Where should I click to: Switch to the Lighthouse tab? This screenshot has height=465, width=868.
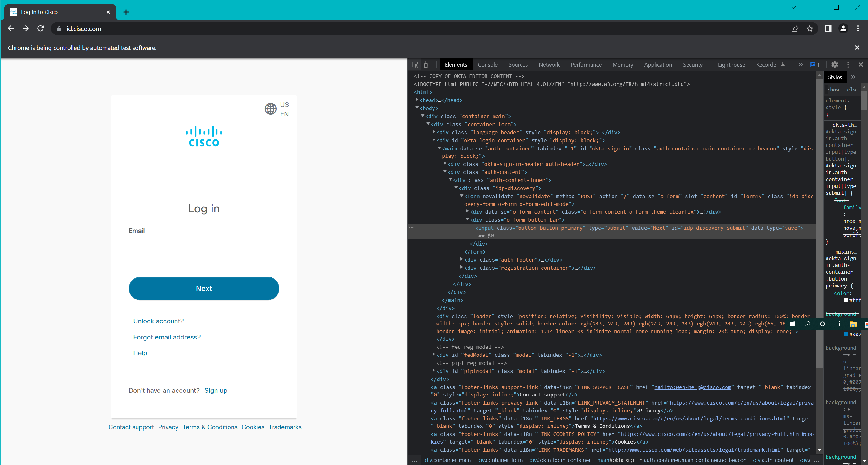coord(731,65)
